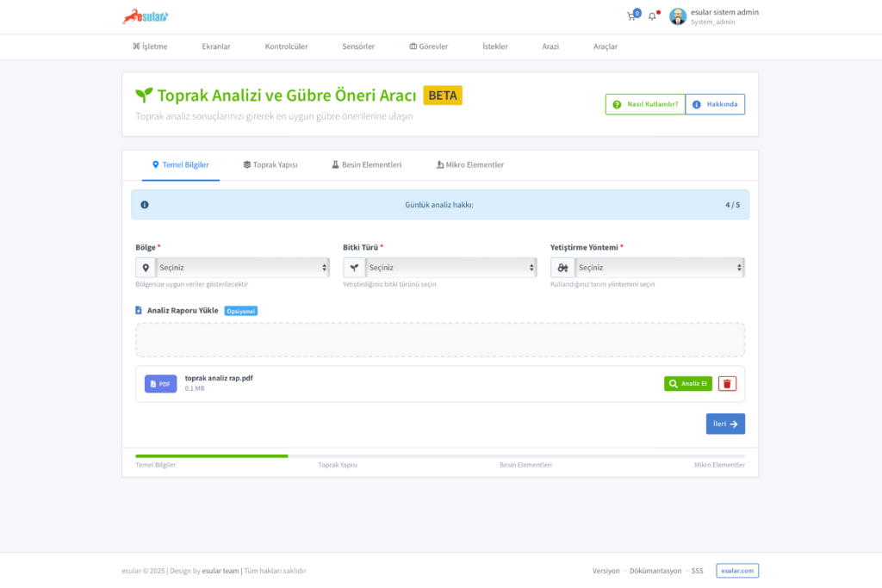Open the Yetiştirme Yöntemi dropdown

coord(659,268)
